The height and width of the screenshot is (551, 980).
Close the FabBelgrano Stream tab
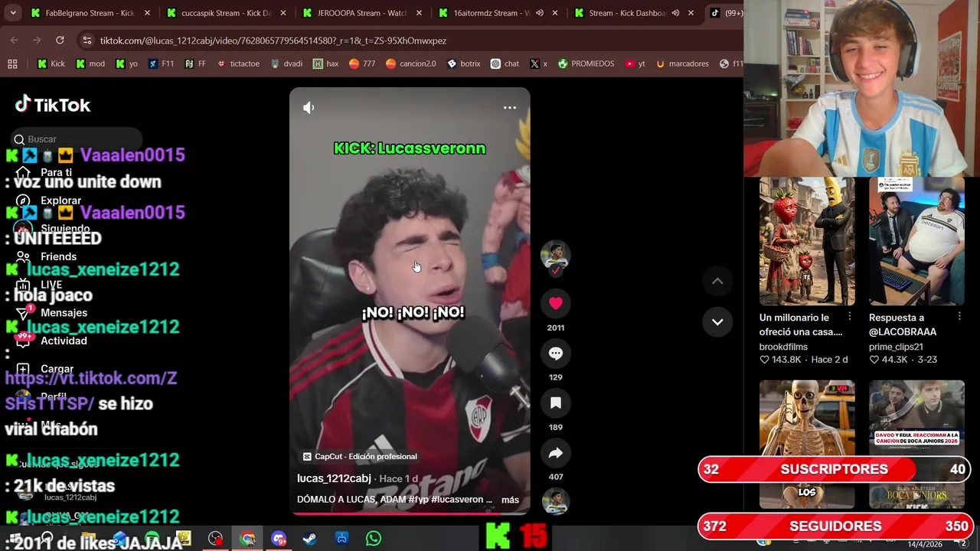click(x=147, y=13)
